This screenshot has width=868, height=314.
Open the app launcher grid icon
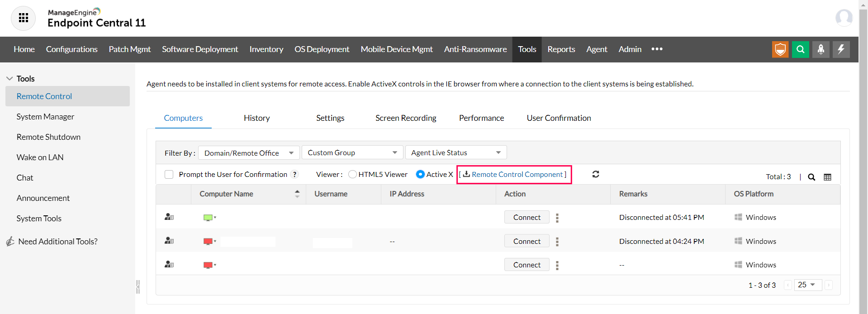23,18
